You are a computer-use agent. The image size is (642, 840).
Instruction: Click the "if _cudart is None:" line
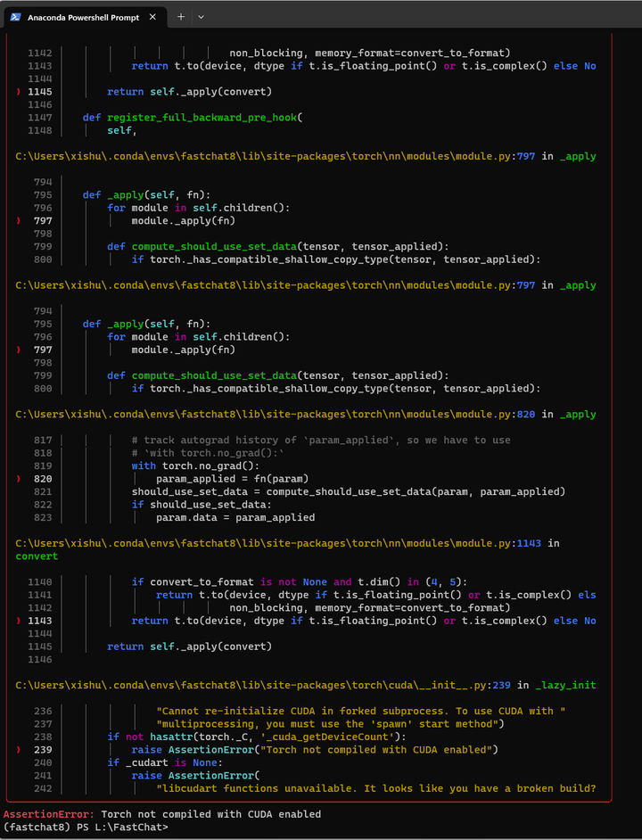click(165, 762)
